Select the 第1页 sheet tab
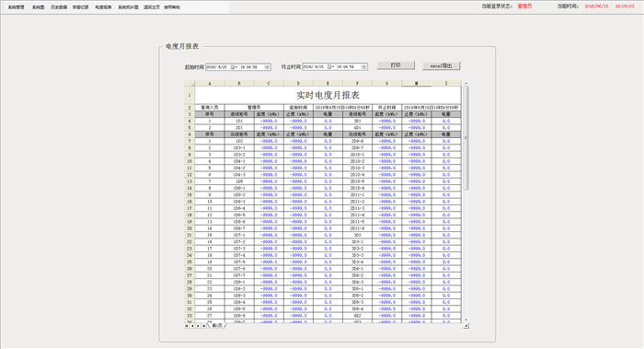This screenshot has height=349, width=644. 217,326
